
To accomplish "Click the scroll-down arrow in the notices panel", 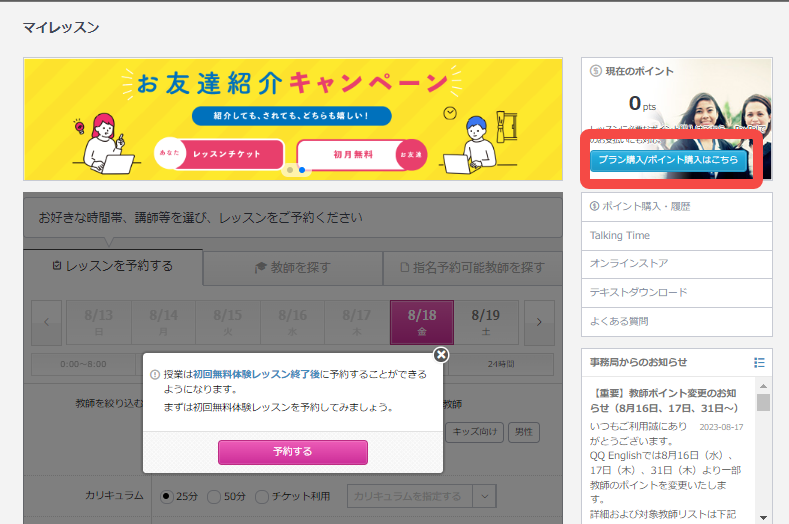I will pyautogui.click(x=764, y=516).
